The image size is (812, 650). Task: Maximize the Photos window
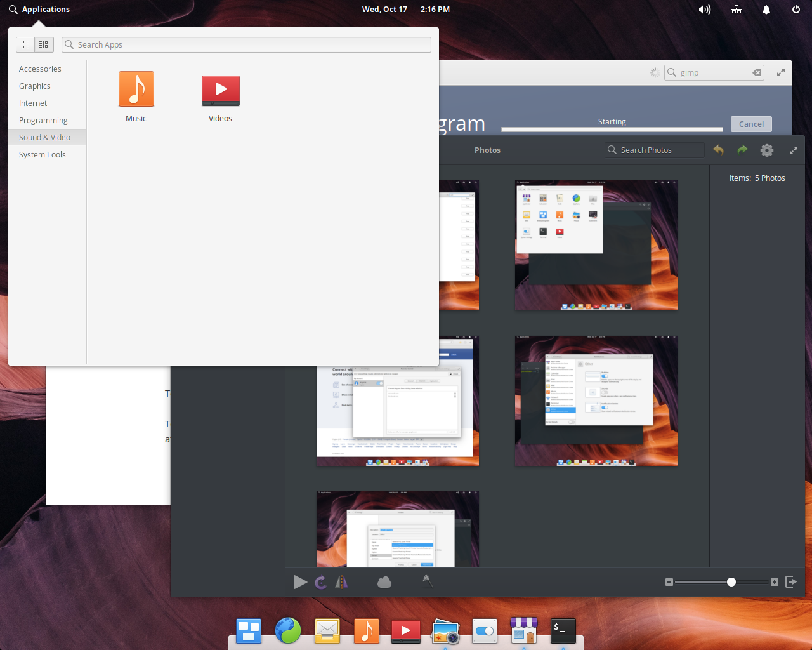(x=793, y=150)
